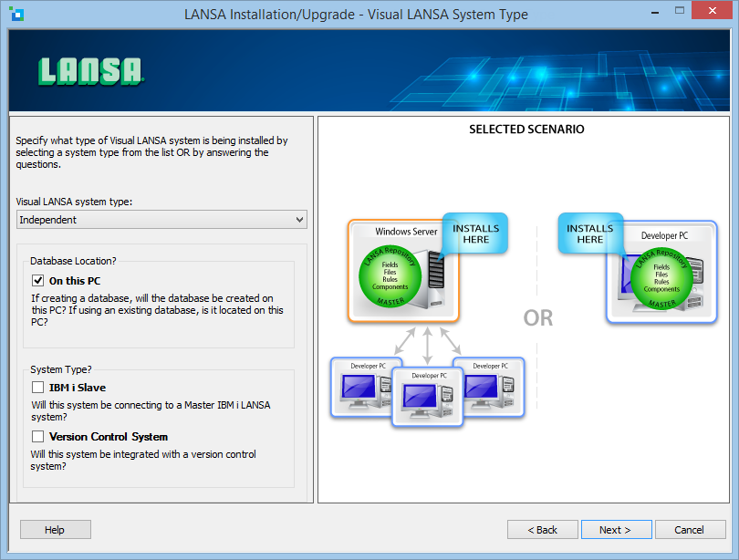Check the IBM i Slave checkbox
The height and width of the screenshot is (560, 739).
point(37,388)
